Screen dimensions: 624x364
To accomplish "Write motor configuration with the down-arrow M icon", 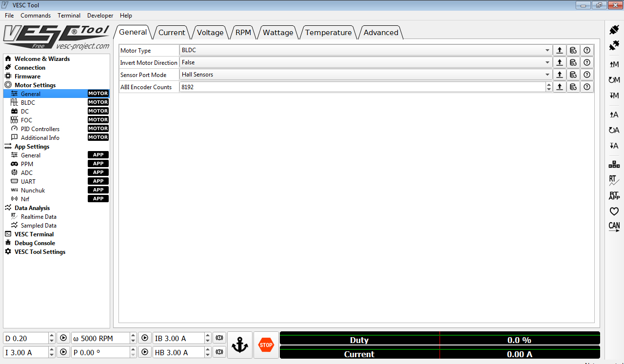I will point(614,96).
